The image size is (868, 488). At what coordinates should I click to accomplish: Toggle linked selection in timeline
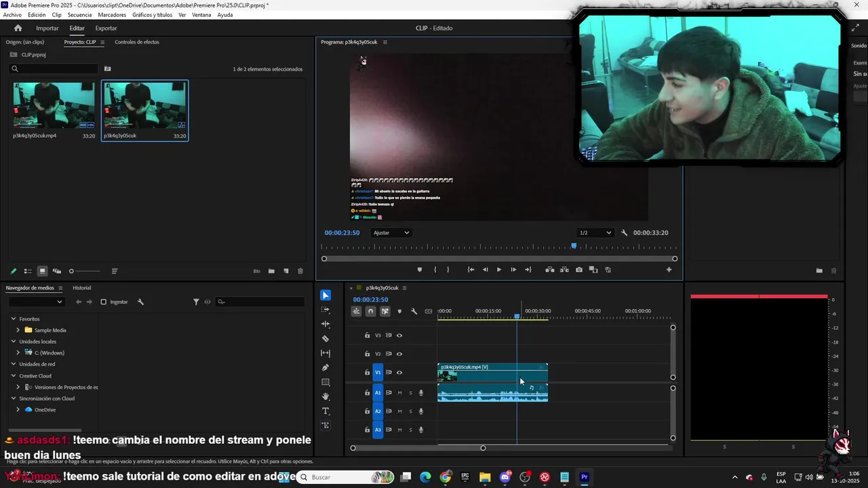pyautogui.click(x=385, y=311)
